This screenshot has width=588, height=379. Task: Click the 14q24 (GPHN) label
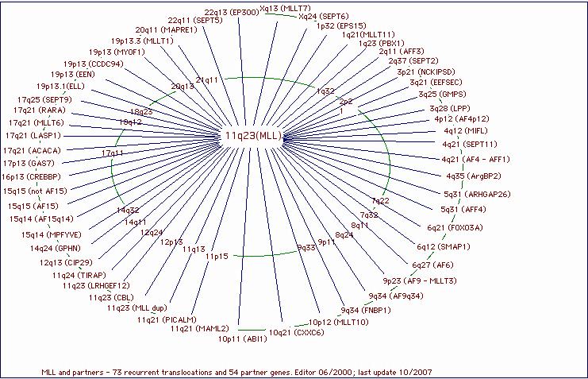[56, 248]
